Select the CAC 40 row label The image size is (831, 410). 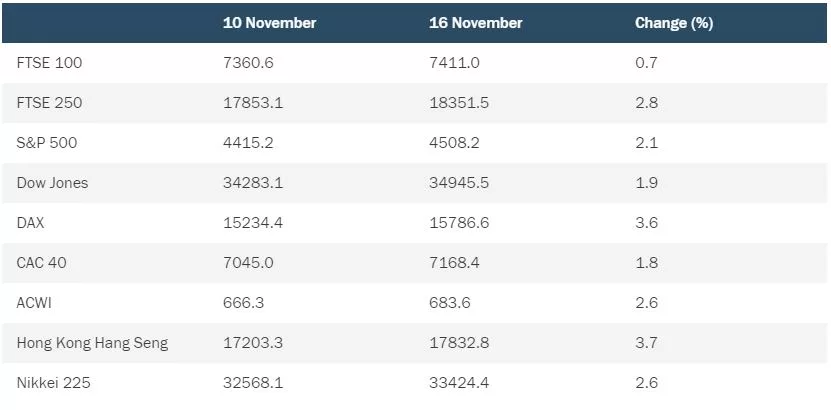click(x=41, y=263)
